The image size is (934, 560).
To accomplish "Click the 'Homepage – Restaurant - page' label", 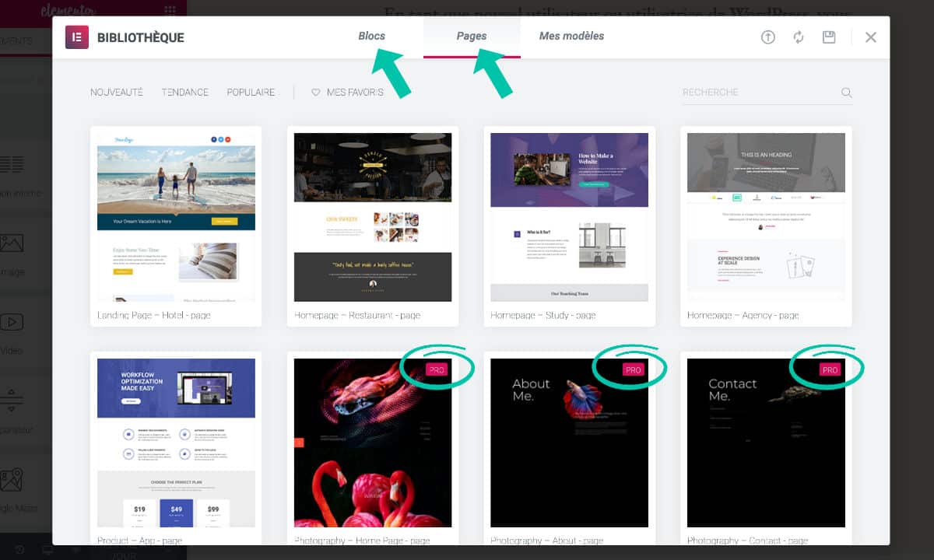I will [357, 316].
